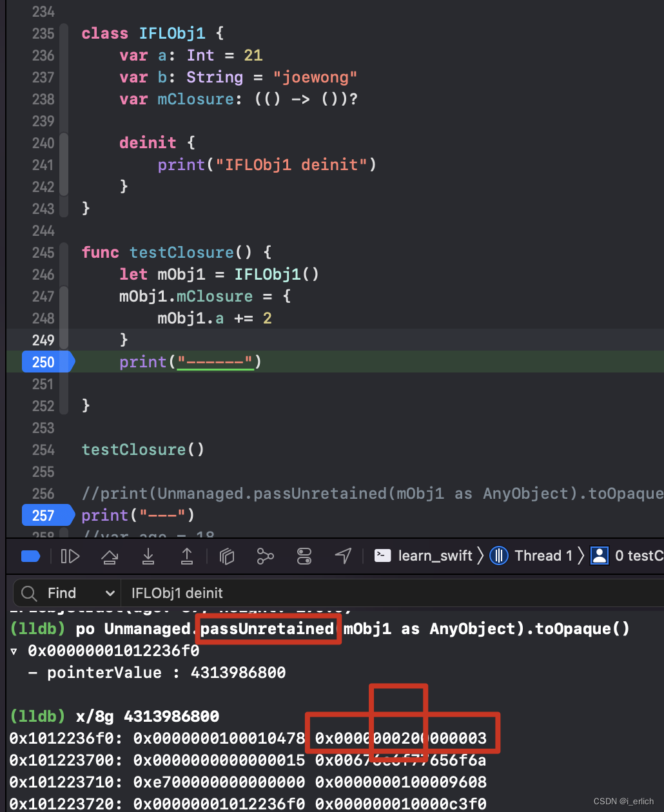
Task: Disable the breakpoint on line 257
Action: coord(48,515)
